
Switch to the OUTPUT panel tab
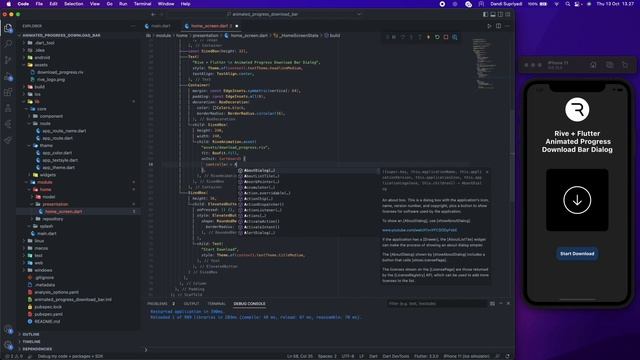[x=191, y=304]
